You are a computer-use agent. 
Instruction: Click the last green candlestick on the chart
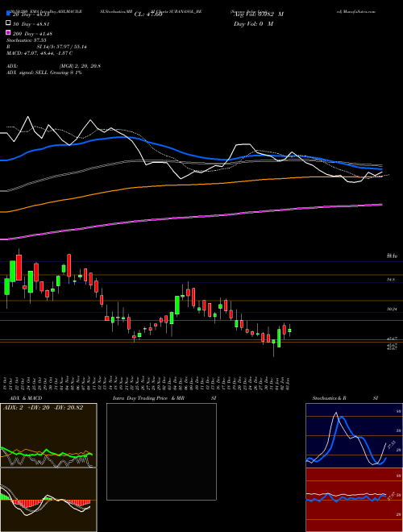pos(289,330)
